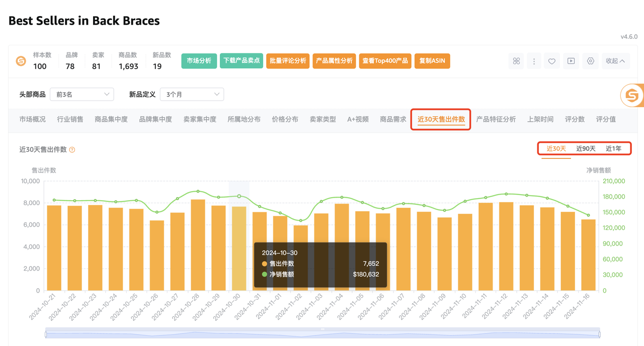Click the orange S logo at top left

[x=21, y=61]
